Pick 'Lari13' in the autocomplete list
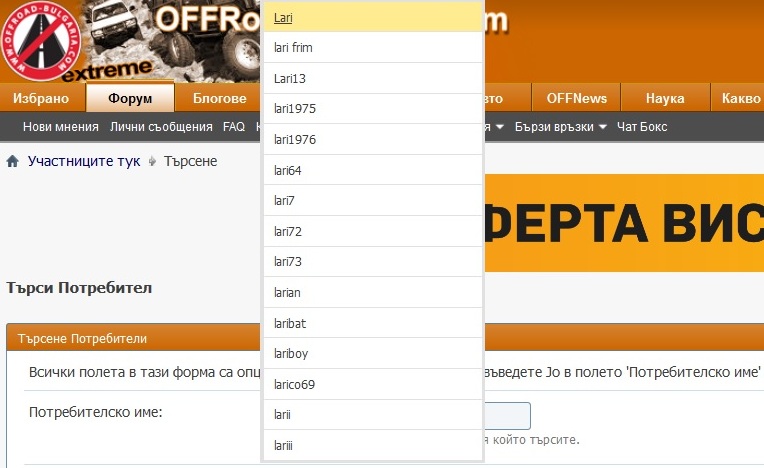The image size is (764, 468). click(373, 78)
